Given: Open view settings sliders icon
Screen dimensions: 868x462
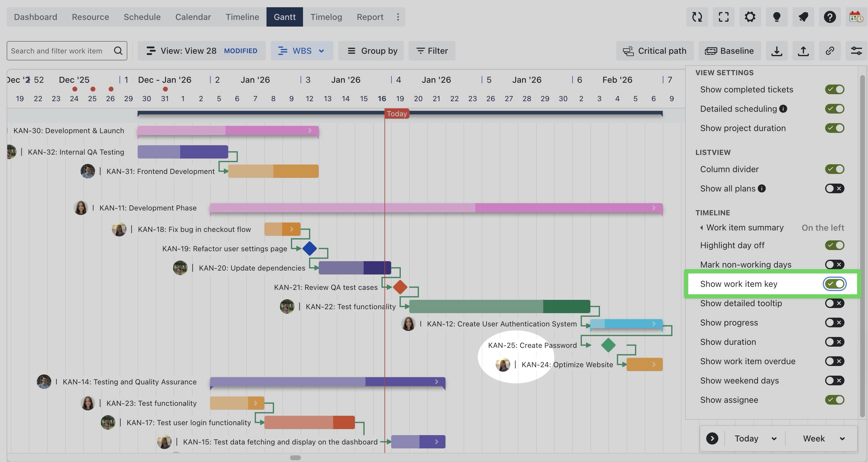Looking at the screenshot, I should (856, 51).
